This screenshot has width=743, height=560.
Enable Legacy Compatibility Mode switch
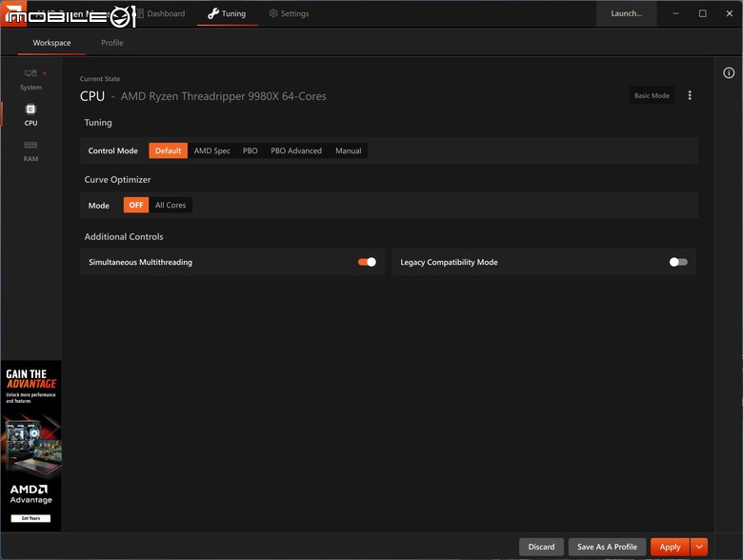tap(678, 262)
